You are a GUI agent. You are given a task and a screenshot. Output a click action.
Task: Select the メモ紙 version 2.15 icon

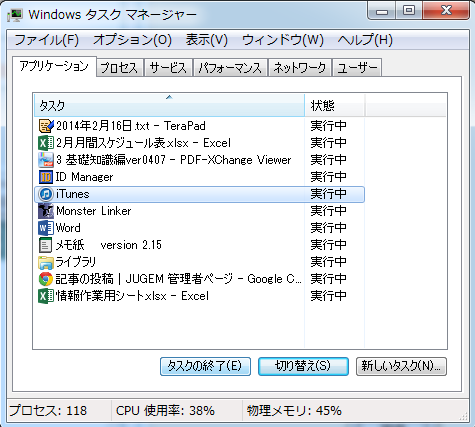46,245
